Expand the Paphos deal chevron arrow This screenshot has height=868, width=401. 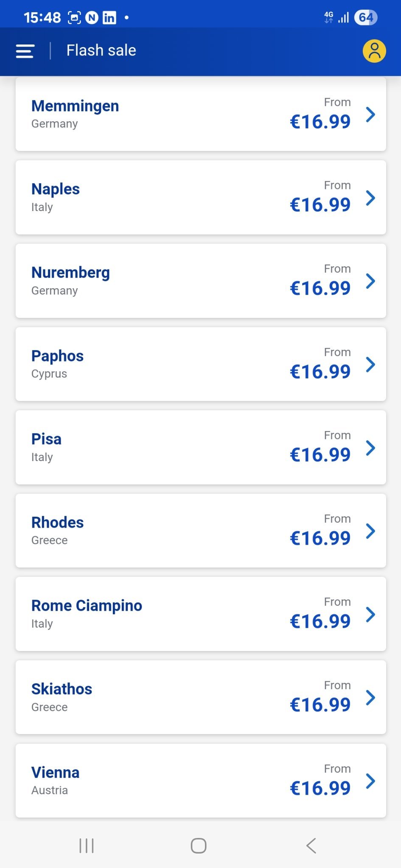pos(370,364)
